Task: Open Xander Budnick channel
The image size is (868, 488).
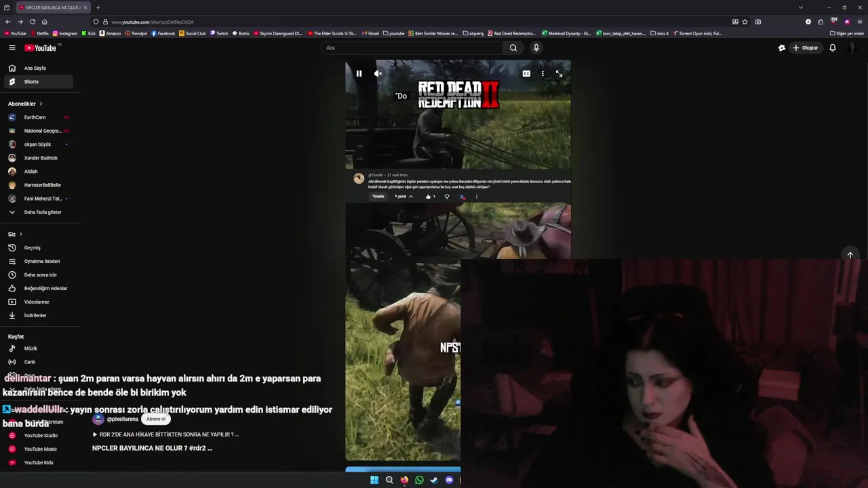Action: click(38, 158)
